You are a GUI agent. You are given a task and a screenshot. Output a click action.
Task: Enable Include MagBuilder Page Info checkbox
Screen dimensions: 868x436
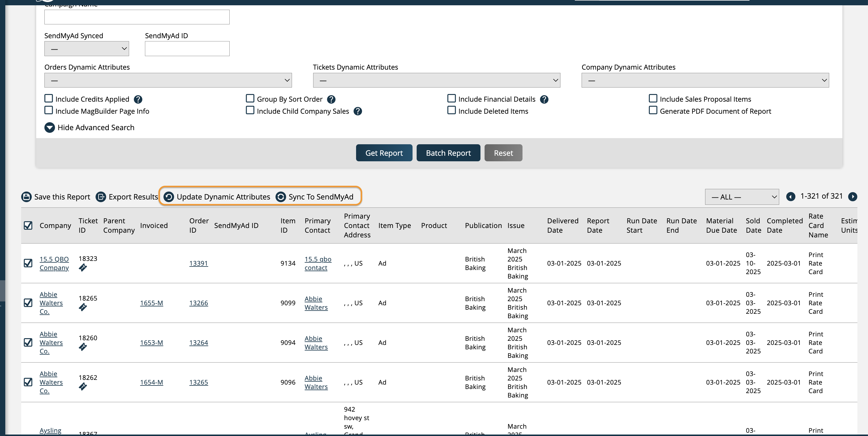(49, 110)
